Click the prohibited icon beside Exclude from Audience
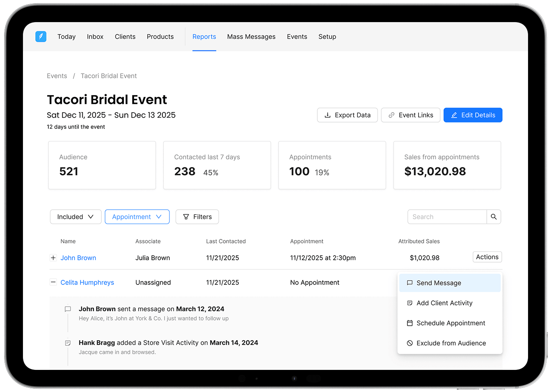The width and height of the screenshot is (551, 392). coord(410,343)
